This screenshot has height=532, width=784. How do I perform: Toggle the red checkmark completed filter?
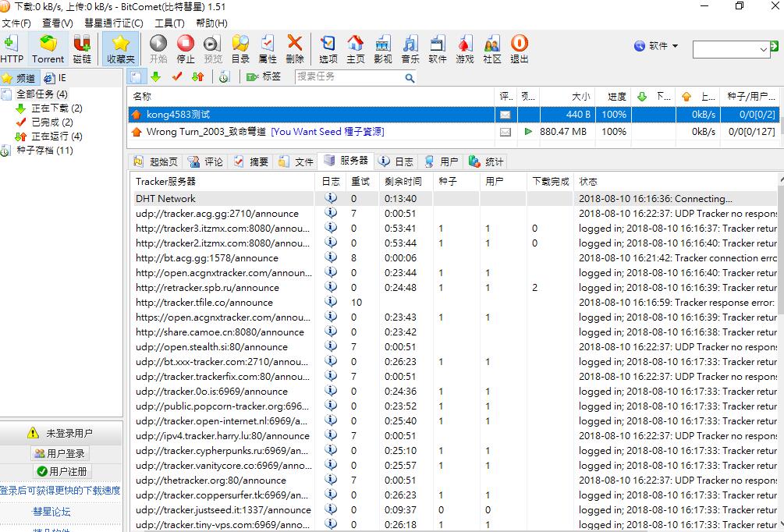tap(177, 77)
